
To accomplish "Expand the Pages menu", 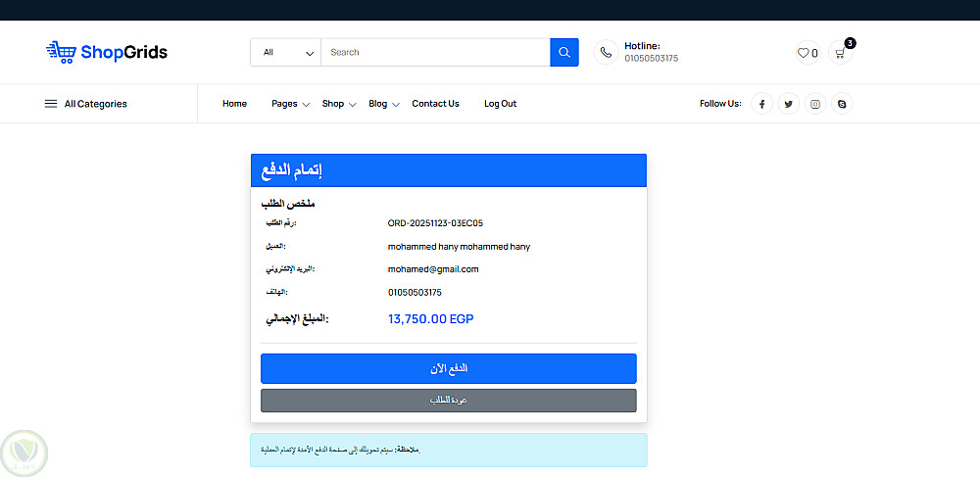I will point(291,104).
